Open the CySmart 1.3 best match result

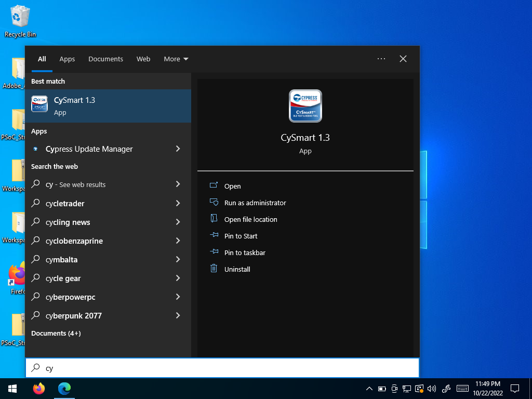point(108,106)
